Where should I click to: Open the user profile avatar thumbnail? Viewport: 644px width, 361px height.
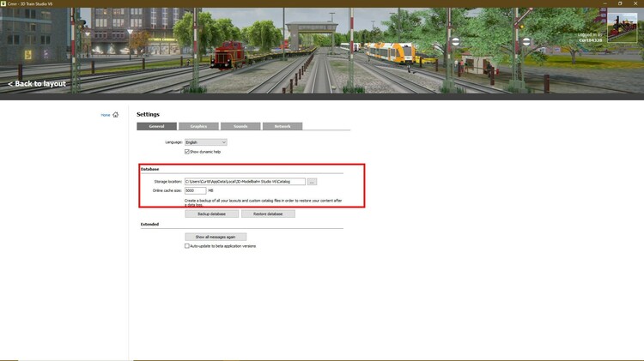coord(622,27)
